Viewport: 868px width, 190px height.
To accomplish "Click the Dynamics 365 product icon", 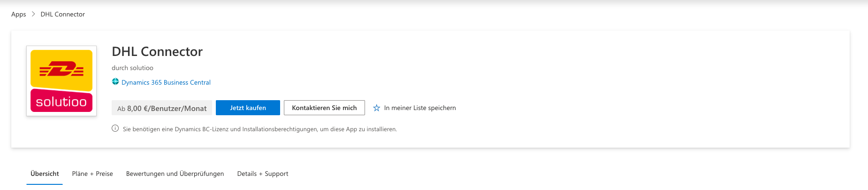I will click(x=115, y=82).
